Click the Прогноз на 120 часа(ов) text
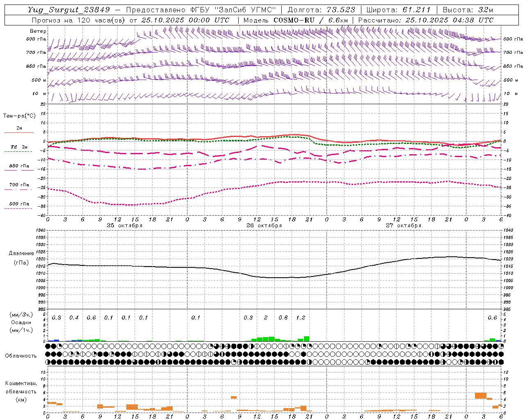The width and height of the screenshot is (525, 420). coord(78,20)
